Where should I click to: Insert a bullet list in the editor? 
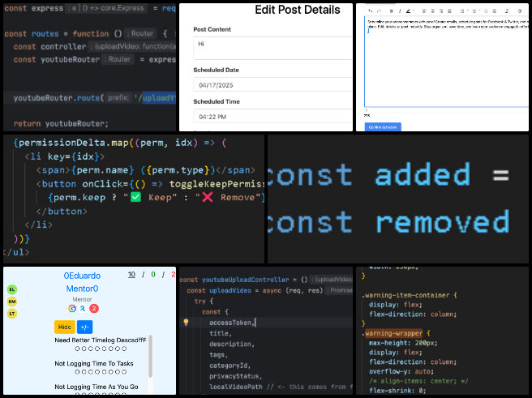(x=462, y=11)
